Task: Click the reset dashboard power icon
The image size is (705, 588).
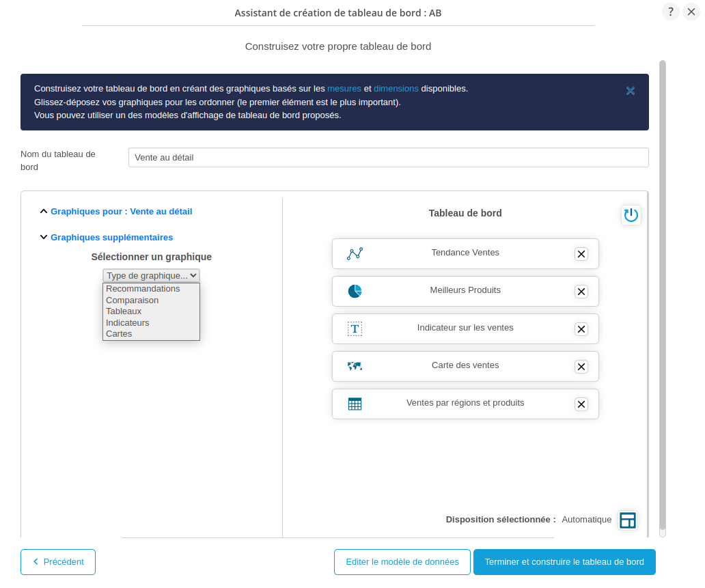Action: pos(631,215)
